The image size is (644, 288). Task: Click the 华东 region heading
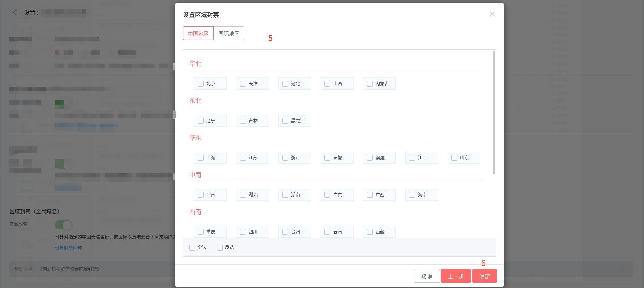(195, 138)
